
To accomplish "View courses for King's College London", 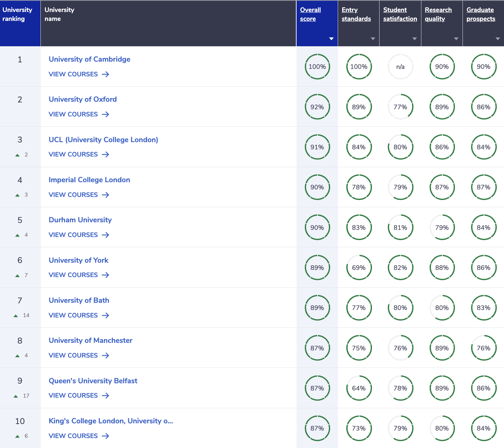I will (x=79, y=436).
